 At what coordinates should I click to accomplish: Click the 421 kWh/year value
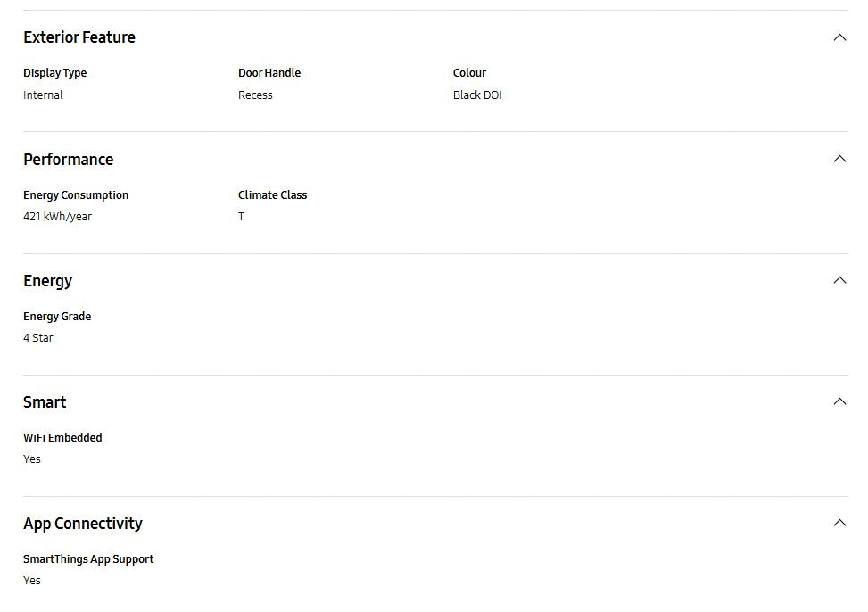click(58, 217)
